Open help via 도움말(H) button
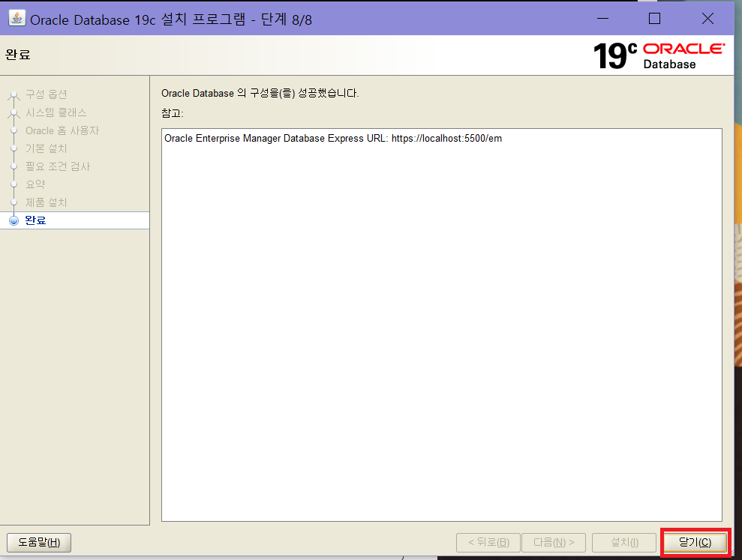Image resolution: width=742 pixels, height=560 pixels. pyautogui.click(x=39, y=543)
